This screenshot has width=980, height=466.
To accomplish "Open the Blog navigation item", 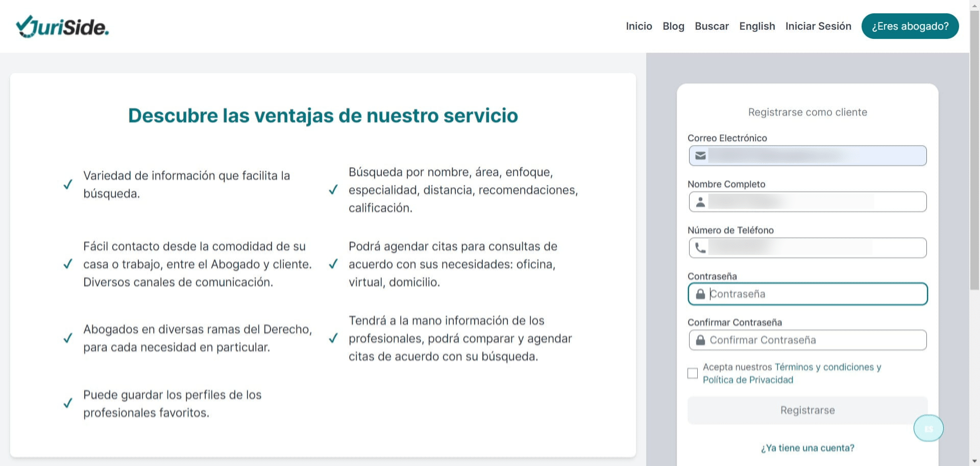I will [673, 26].
